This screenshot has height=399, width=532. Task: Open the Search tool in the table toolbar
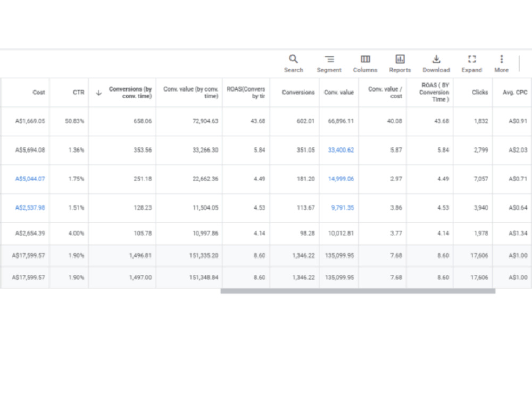(x=294, y=64)
